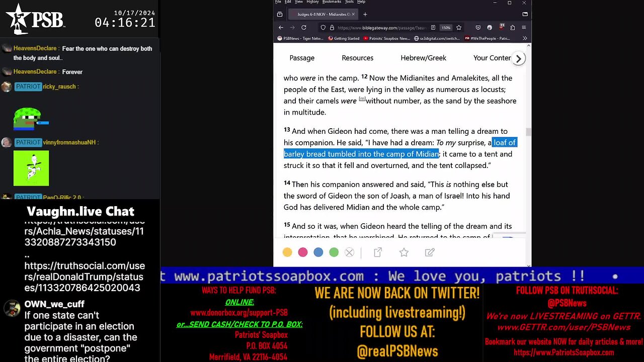
Task: Toggle reader view in the address bar
Action: click(x=433, y=28)
